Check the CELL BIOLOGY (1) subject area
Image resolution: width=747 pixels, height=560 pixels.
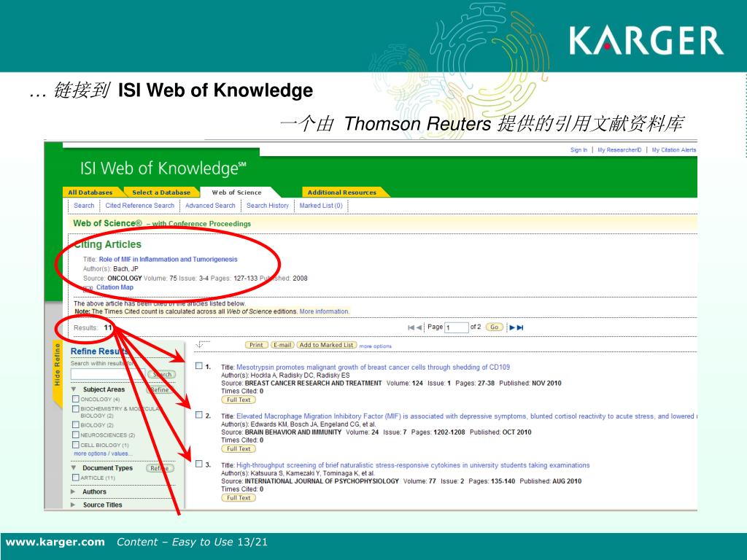tap(75, 445)
